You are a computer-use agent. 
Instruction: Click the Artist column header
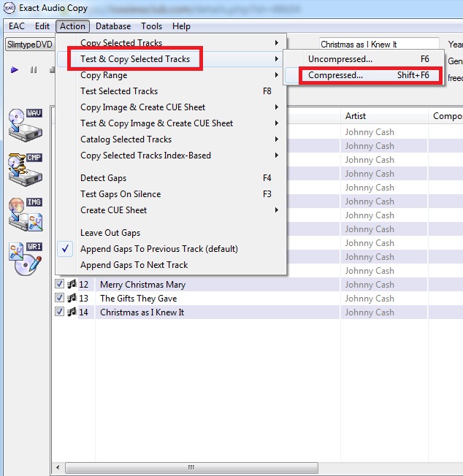[384, 116]
